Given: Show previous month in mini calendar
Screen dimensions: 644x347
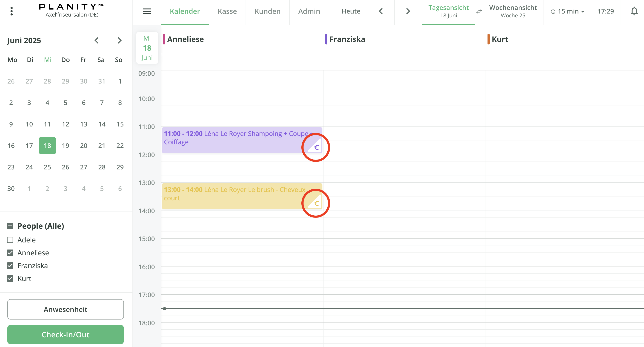Looking at the screenshot, I should 97,40.
